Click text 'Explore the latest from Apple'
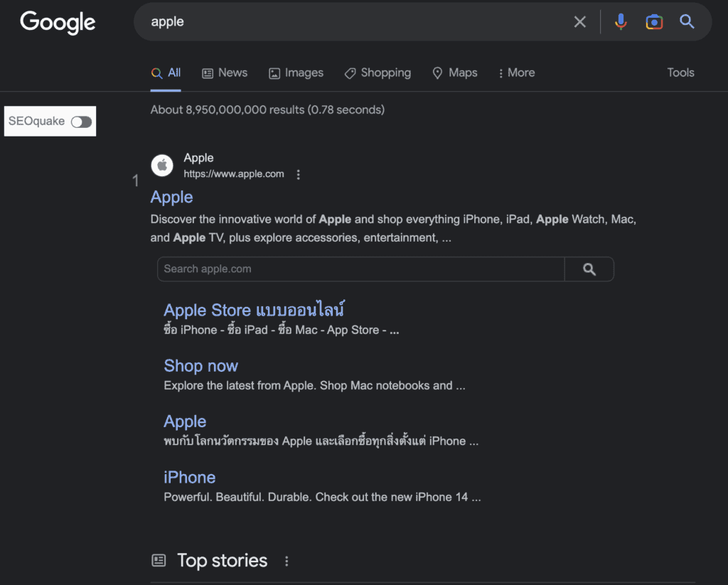 pos(240,386)
